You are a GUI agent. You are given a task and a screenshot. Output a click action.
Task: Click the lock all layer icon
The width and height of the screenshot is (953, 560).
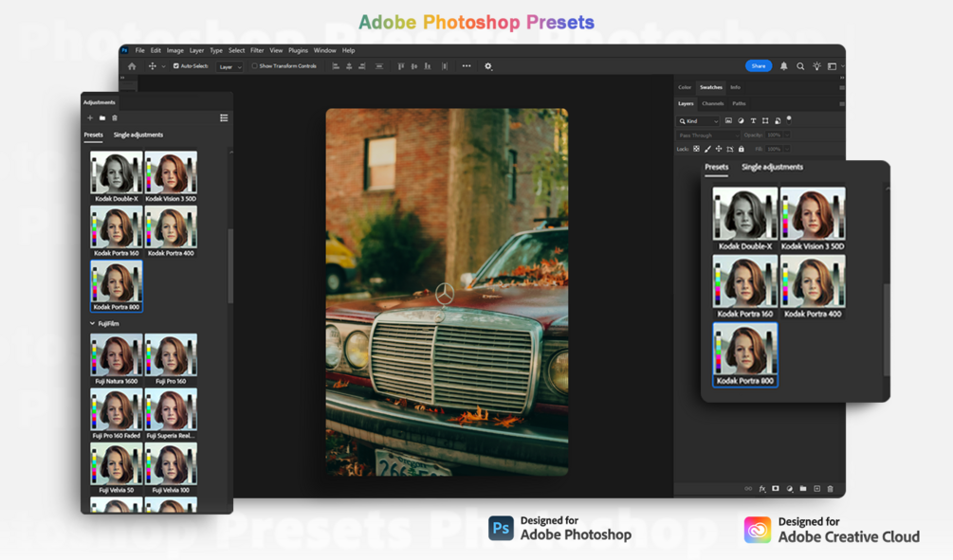[x=742, y=149]
